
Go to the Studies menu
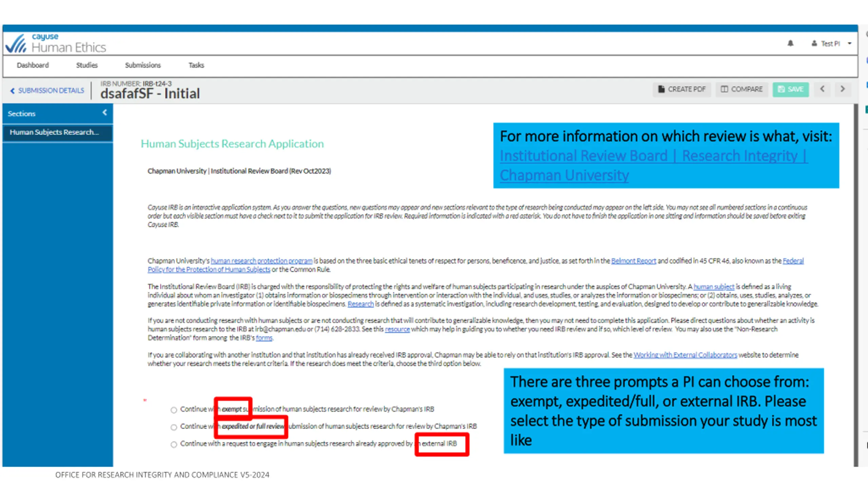click(87, 65)
